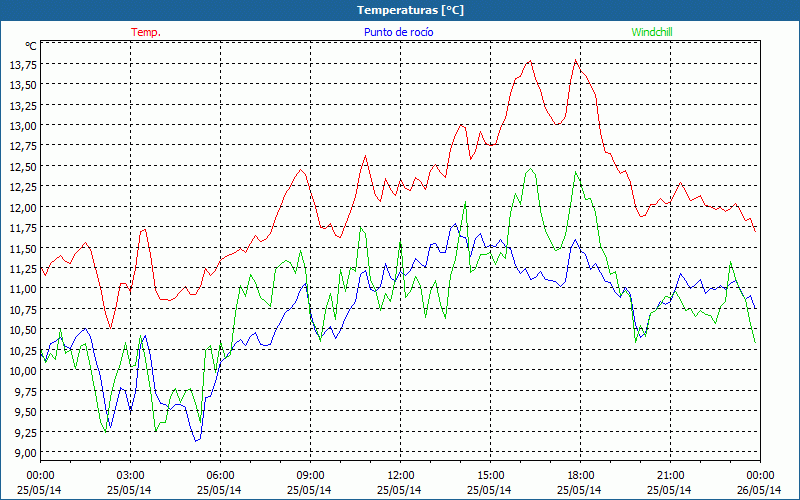Click the 11,75 y-axis value
The height and width of the screenshot is (500, 800).
click(x=23, y=228)
